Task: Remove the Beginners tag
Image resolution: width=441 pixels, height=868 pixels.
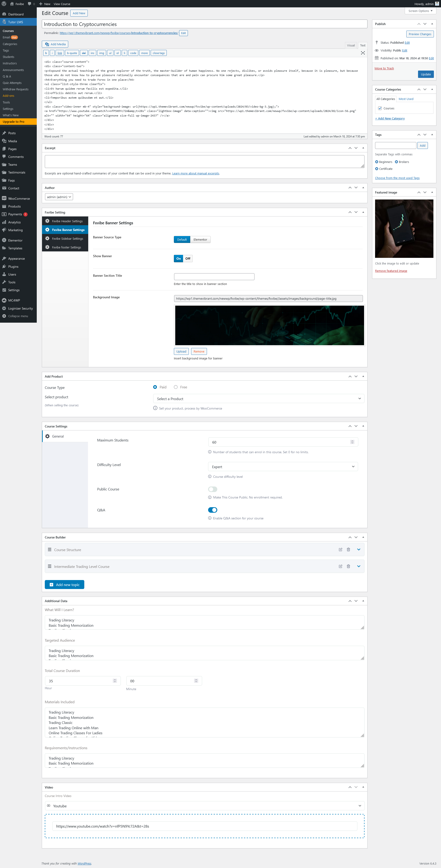Action: click(377, 162)
